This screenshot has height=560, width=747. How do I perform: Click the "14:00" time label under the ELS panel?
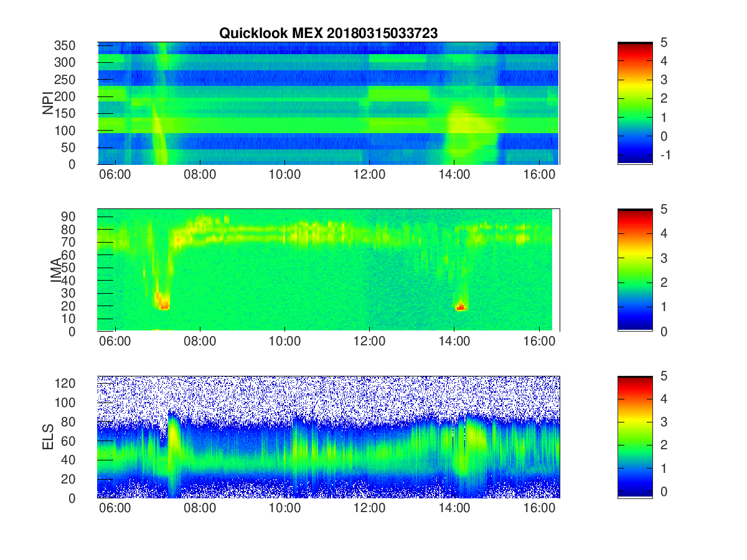(x=454, y=509)
